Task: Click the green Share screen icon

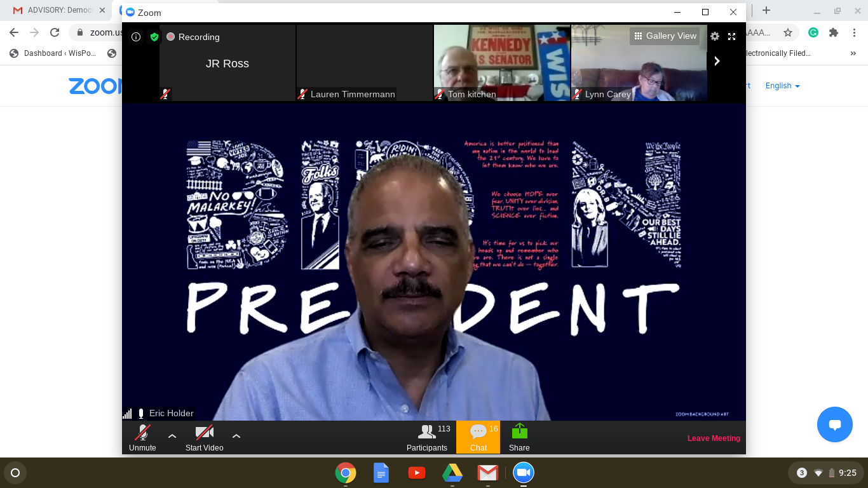Action: (x=519, y=431)
